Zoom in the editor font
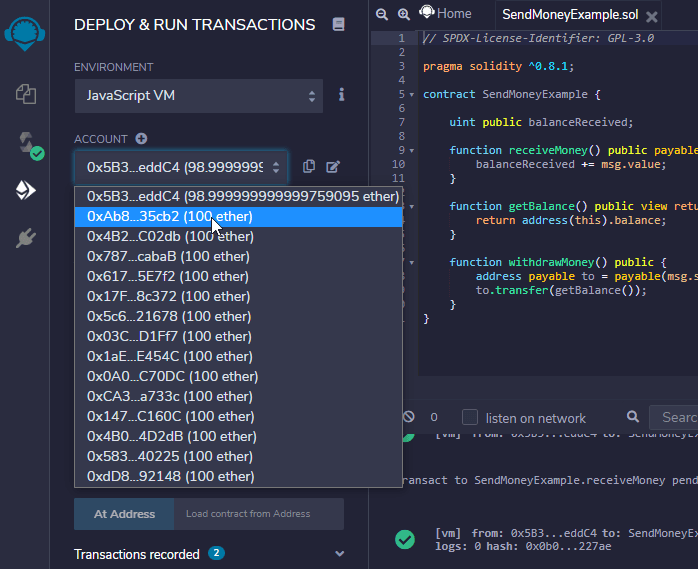698x569 pixels. point(404,14)
